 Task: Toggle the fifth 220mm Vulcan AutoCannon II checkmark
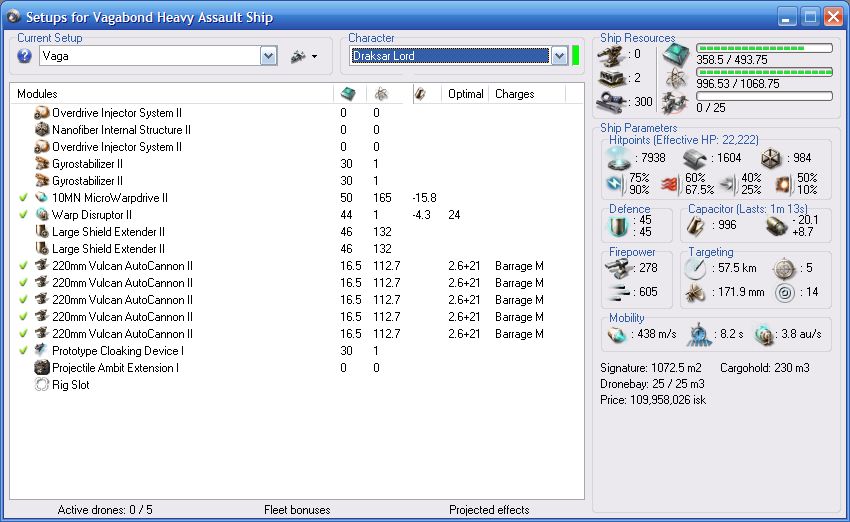coord(23,334)
